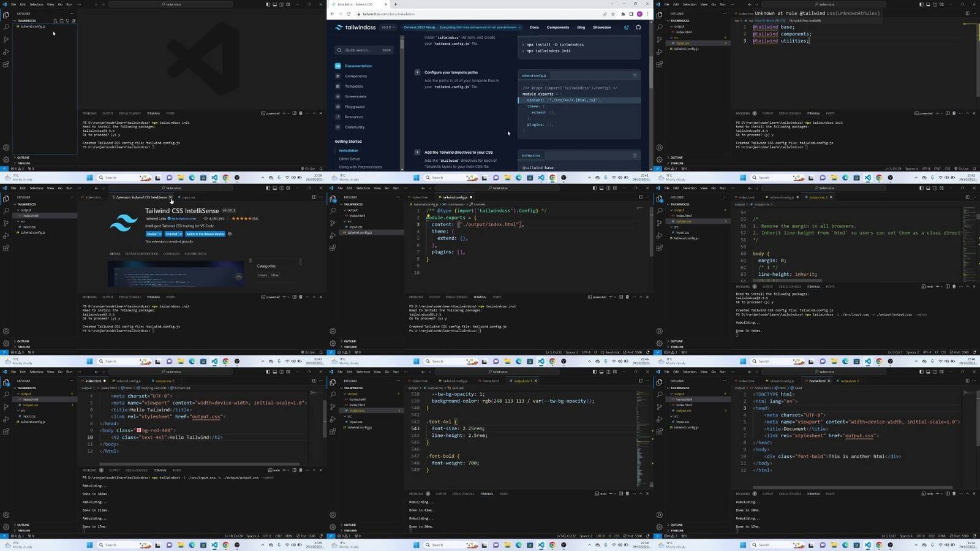This screenshot has width=980, height=551.
Task: Click Quick search field on Tailwind docs
Action: (364, 50)
